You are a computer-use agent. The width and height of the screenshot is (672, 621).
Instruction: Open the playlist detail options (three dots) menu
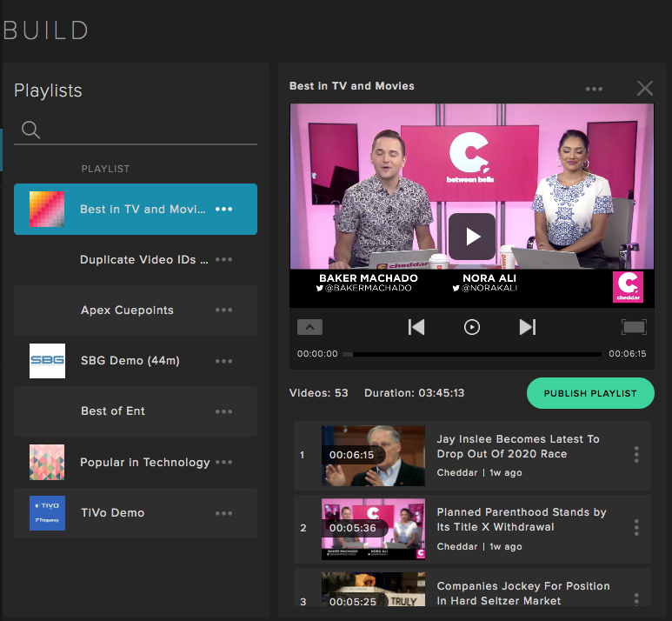(594, 89)
